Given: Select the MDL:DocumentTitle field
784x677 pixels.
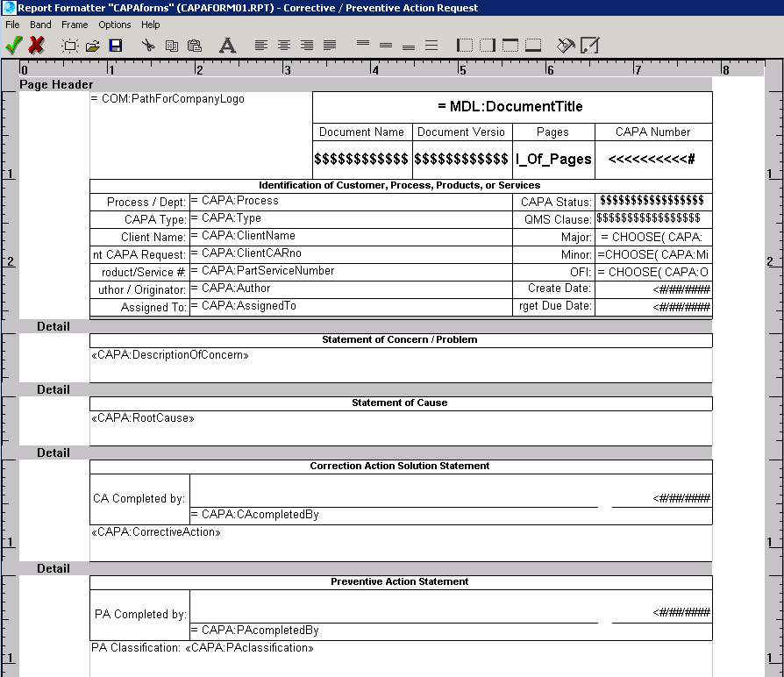Looking at the screenshot, I should [511, 107].
